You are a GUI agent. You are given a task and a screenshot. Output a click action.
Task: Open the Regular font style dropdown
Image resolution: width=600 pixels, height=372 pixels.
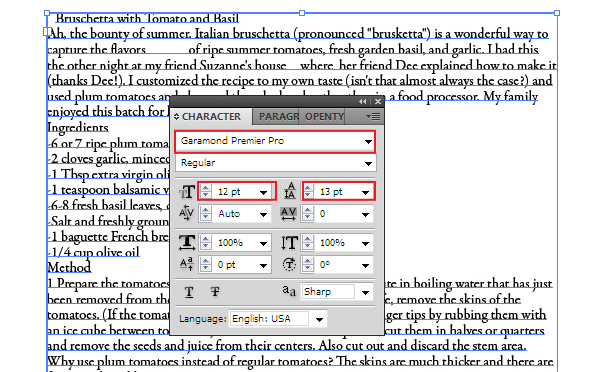(368, 163)
